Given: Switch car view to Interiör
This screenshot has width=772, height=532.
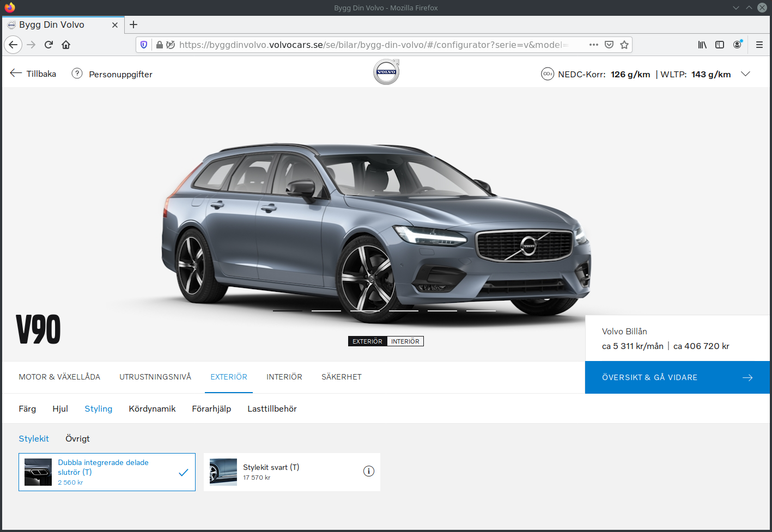Looking at the screenshot, I should point(405,341).
